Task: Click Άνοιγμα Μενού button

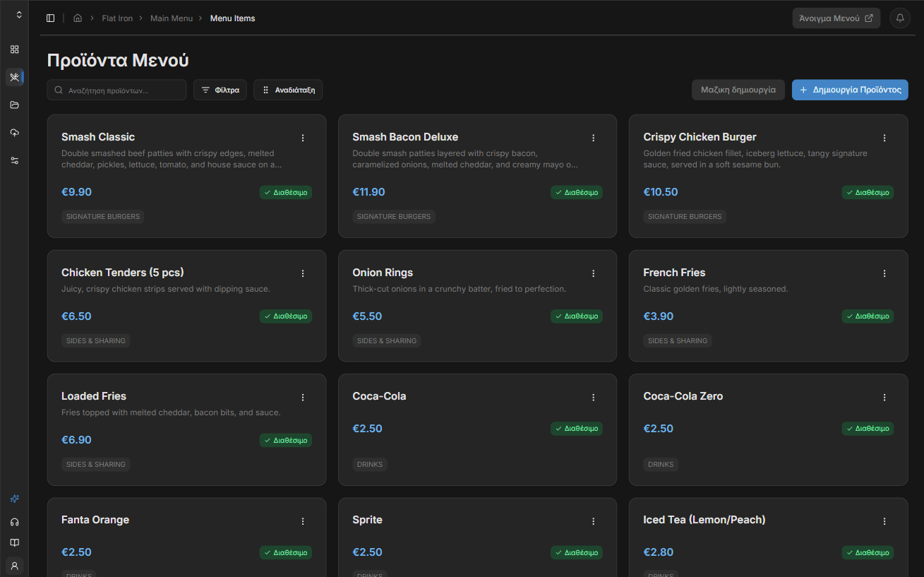Action: [x=836, y=18]
